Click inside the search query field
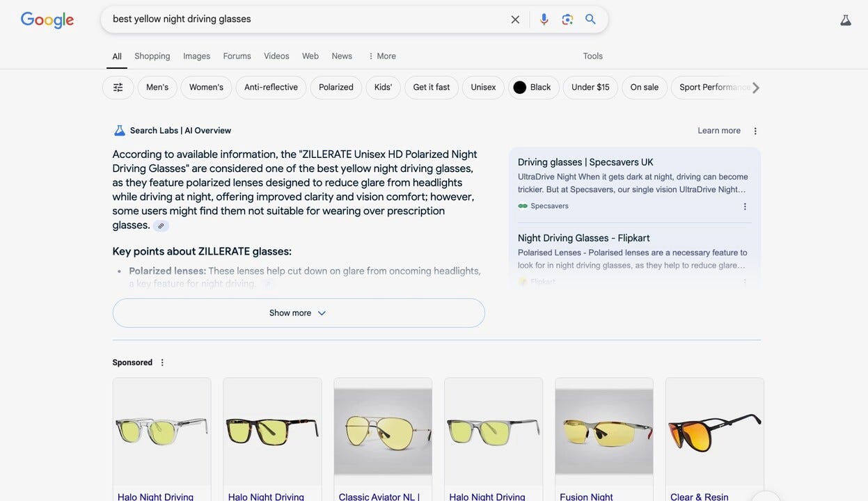The width and height of the screenshot is (868, 501). point(306,19)
